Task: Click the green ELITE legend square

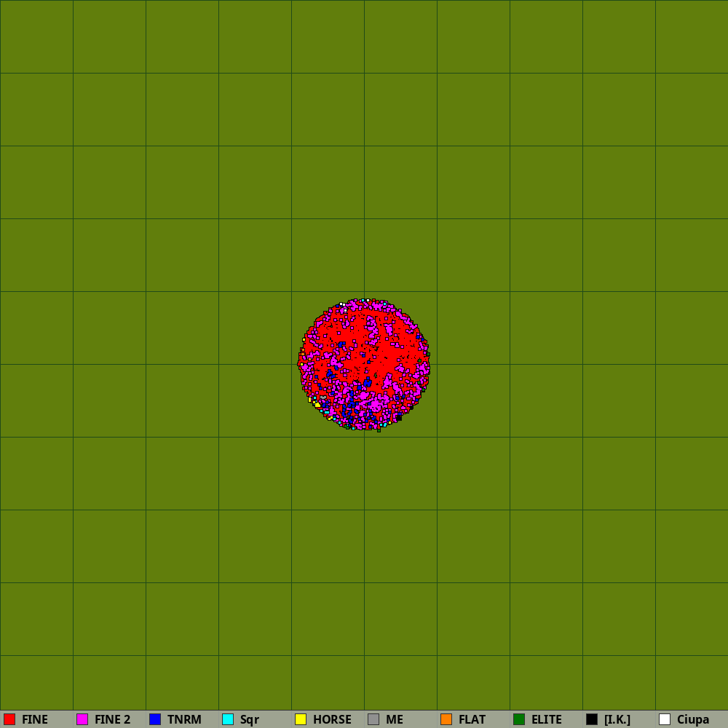Action: pyautogui.click(x=519, y=719)
